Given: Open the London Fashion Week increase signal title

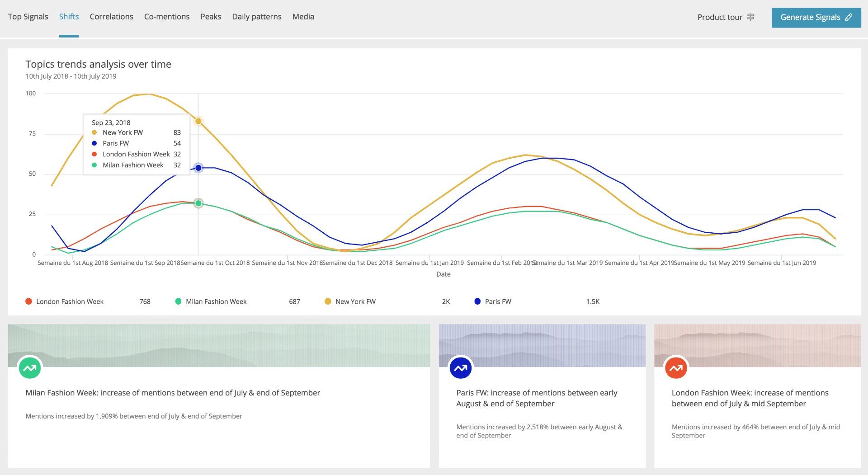Looking at the screenshot, I should point(750,398).
